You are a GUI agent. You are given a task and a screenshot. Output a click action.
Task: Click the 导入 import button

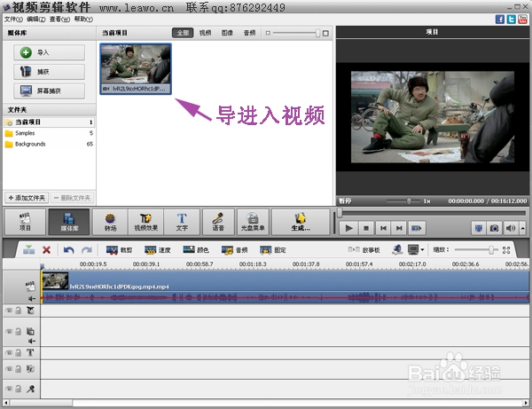[49, 52]
